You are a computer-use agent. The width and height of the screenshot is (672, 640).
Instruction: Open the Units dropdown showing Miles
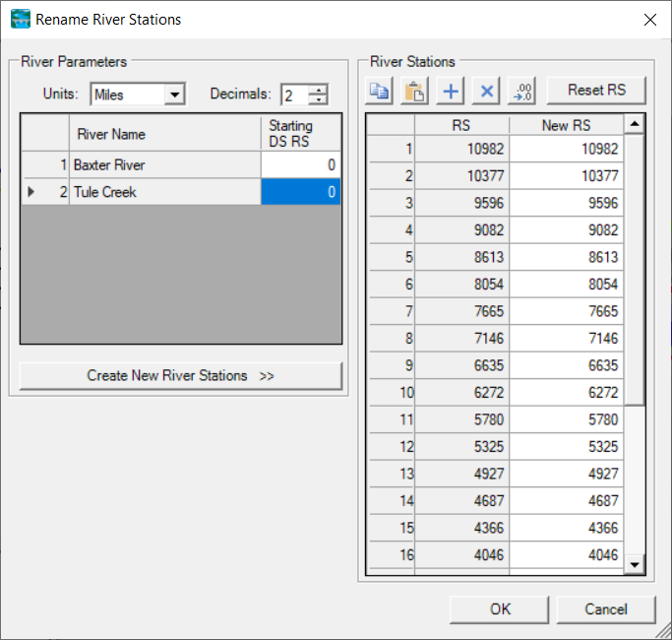click(x=138, y=94)
